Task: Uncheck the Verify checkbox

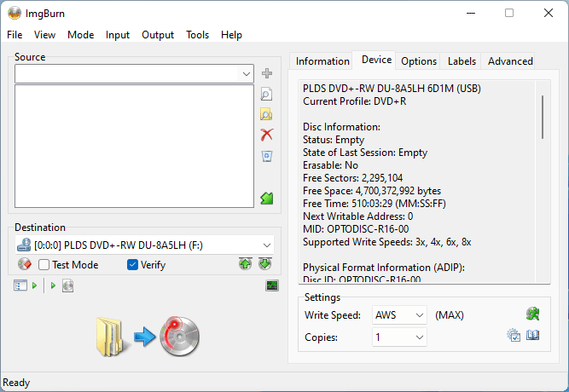Action: 132,265
